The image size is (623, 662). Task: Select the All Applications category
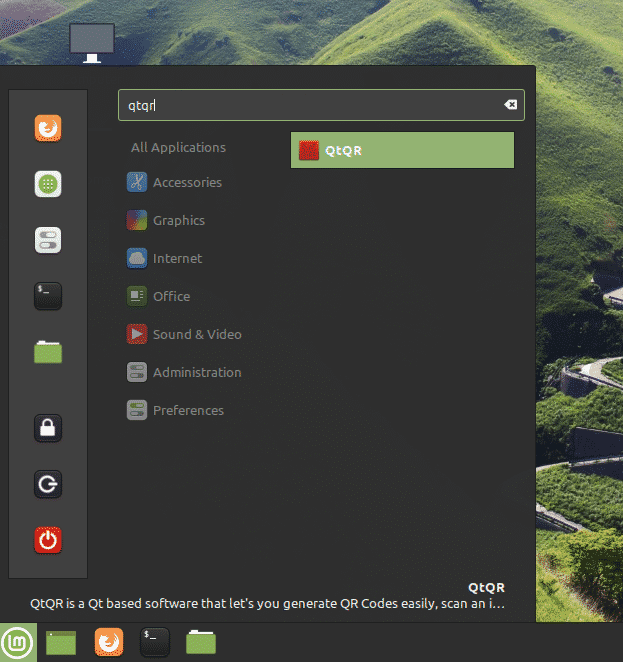pyautogui.click(x=178, y=147)
